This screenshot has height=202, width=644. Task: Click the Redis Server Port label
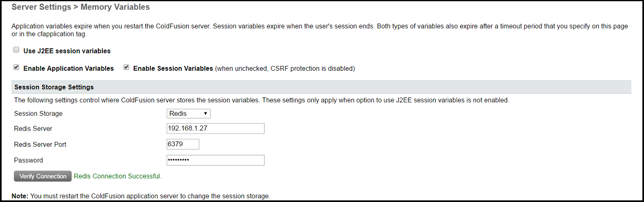(x=40, y=145)
